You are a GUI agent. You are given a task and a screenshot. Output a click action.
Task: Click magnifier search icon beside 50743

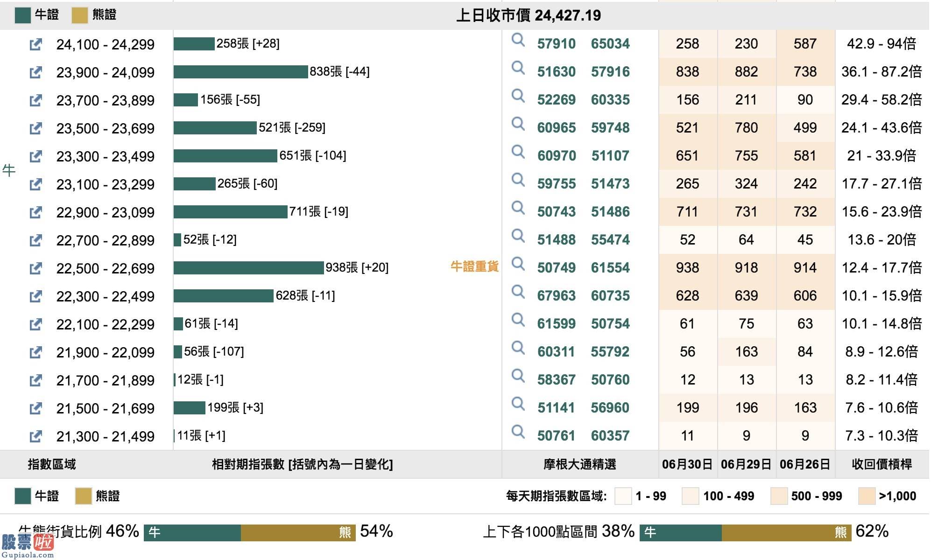point(518,208)
